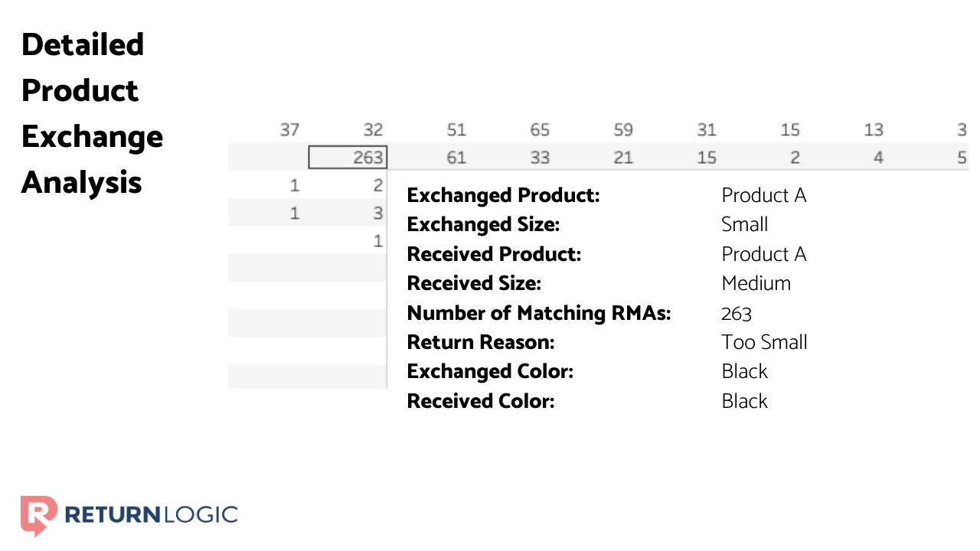Select the cell with value 5
This screenshot has height=551, width=980.
tap(962, 158)
